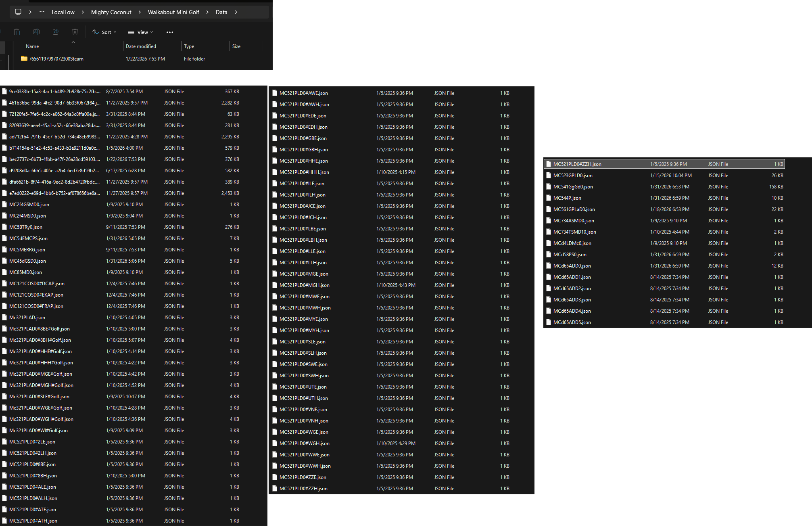Click the Paste toolbar icon
This screenshot has width=812, height=527.
(17, 32)
